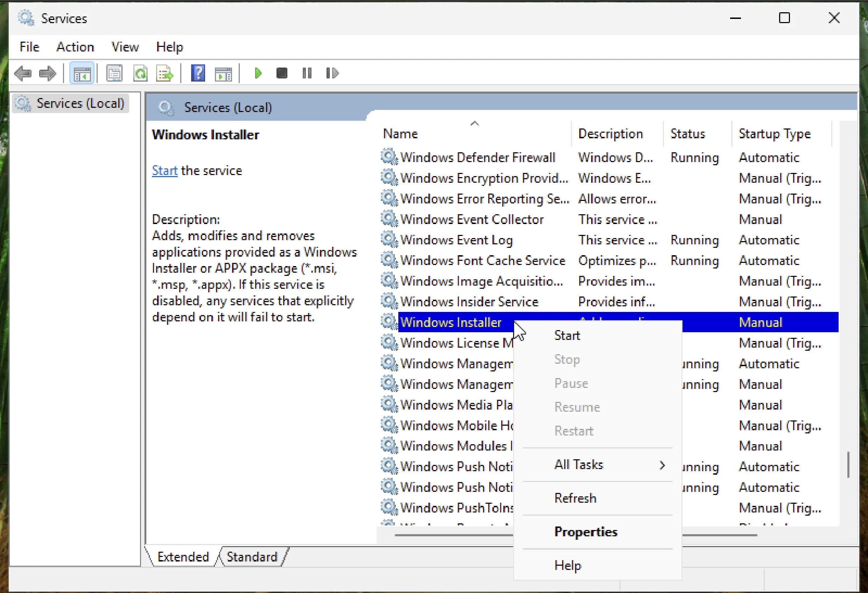Toggle Show/Hide Console Tree icon
Image resolution: width=868 pixels, height=593 pixels.
(x=82, y=73)
